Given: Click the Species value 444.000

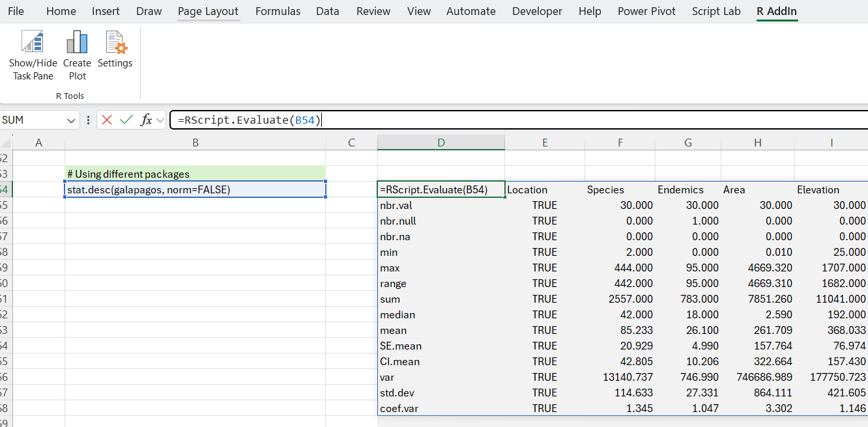Looking at the screenshot, I should (x=620, y=268).
